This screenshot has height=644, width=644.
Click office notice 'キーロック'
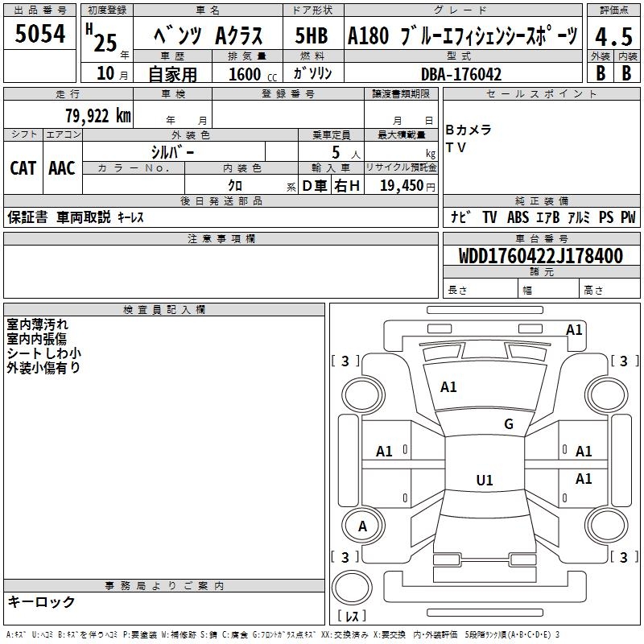(x=42, y=601)
